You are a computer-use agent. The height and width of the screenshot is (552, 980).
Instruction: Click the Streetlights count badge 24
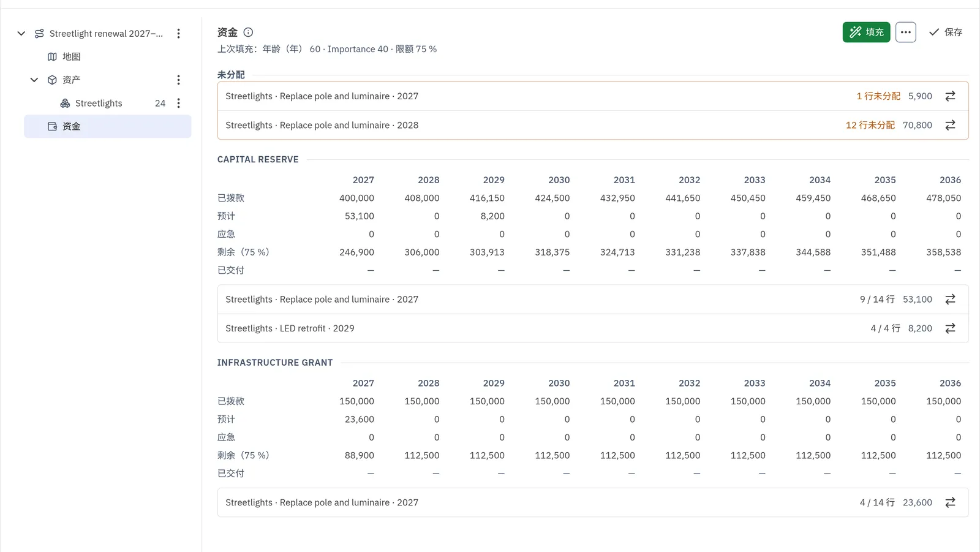160,103
